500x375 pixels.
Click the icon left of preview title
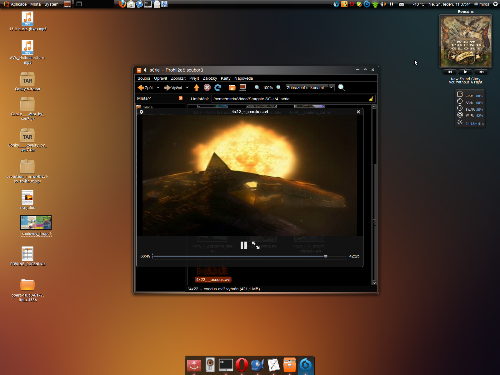(141, 112)
